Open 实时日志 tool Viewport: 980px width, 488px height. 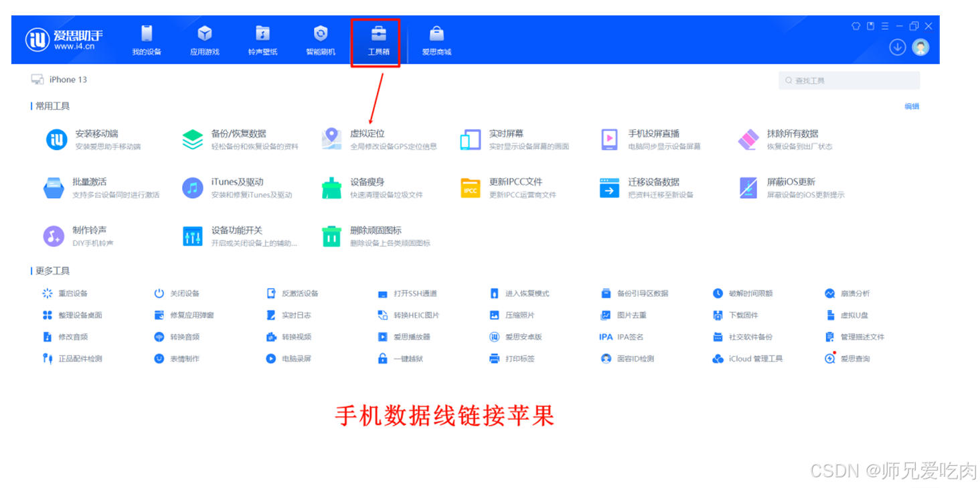click(x=289, y=315)
